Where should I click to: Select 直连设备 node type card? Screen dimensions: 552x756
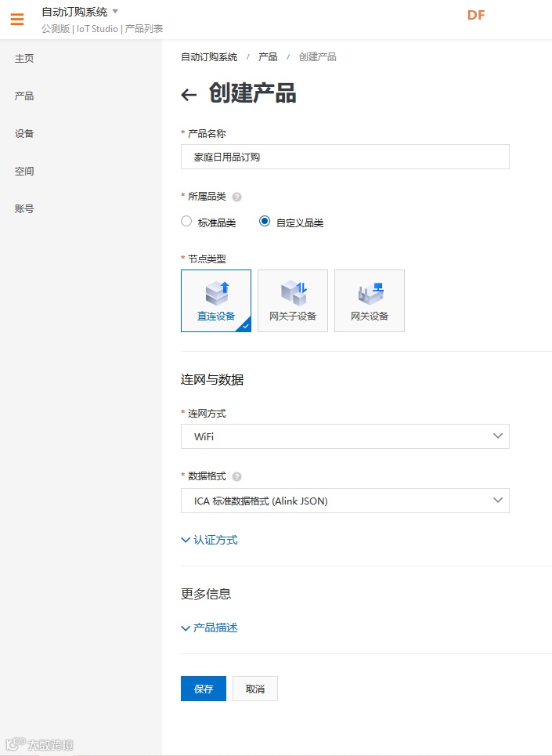(x=216, y=301)
